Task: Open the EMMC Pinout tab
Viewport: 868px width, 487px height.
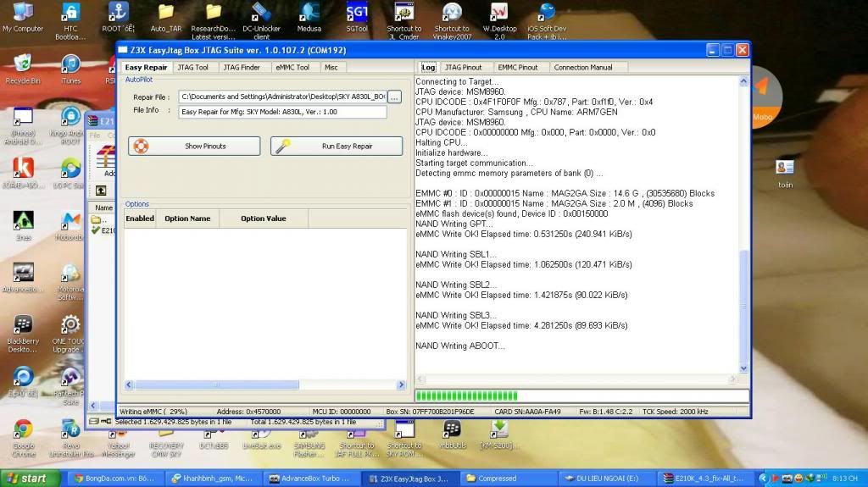Action: pyautogui.click(x=518, y=67)
